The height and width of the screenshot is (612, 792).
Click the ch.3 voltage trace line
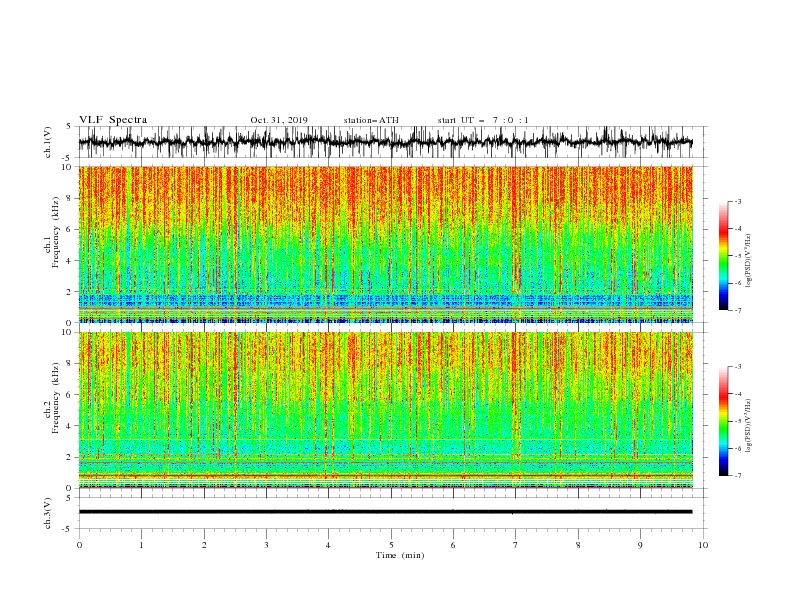coord(385,512)
